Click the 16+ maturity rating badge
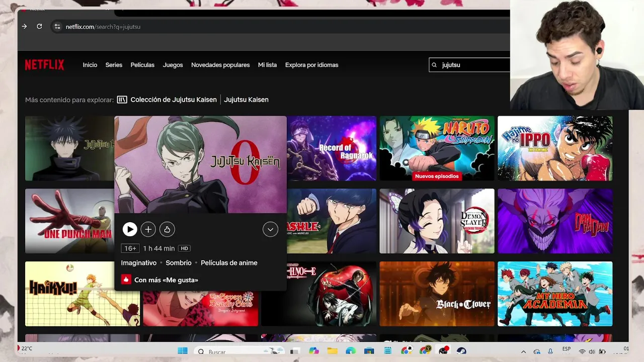 click(130, 248)
